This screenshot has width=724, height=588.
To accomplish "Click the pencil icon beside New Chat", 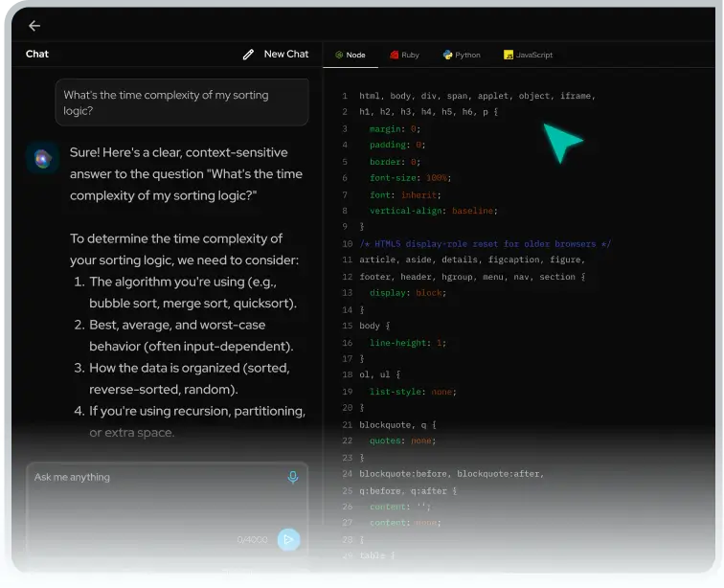I will [x=249, y=55].
